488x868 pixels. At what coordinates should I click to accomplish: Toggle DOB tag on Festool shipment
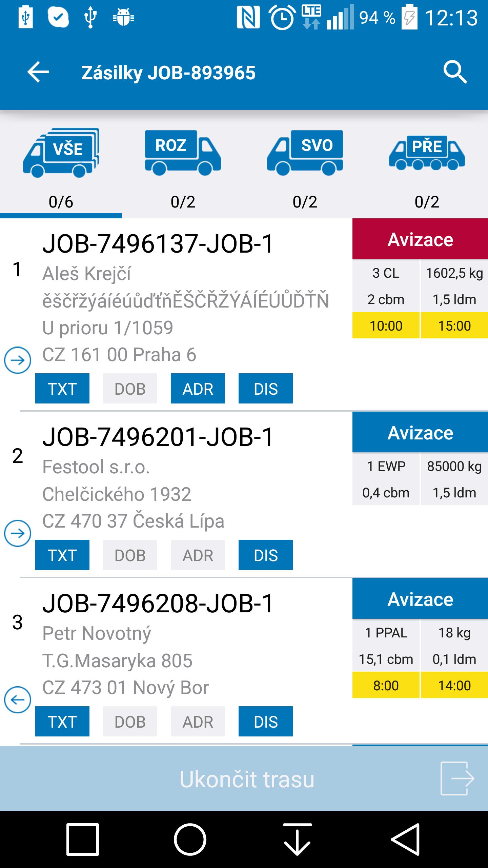point(130,555)
